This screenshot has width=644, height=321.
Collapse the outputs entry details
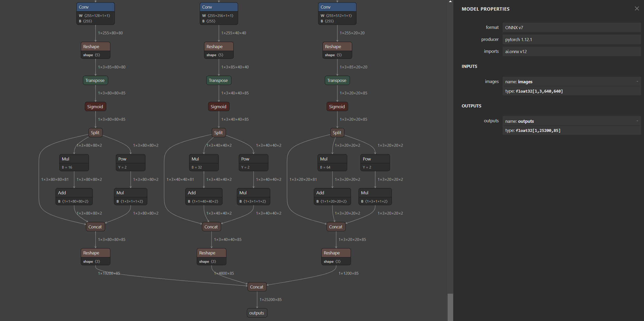tap(637, 121)
